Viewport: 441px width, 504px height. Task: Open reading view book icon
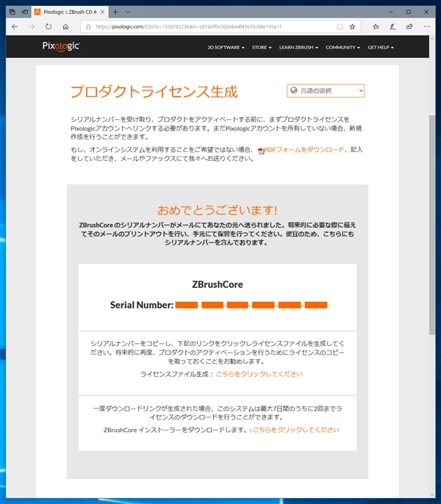tap(340, 26)
